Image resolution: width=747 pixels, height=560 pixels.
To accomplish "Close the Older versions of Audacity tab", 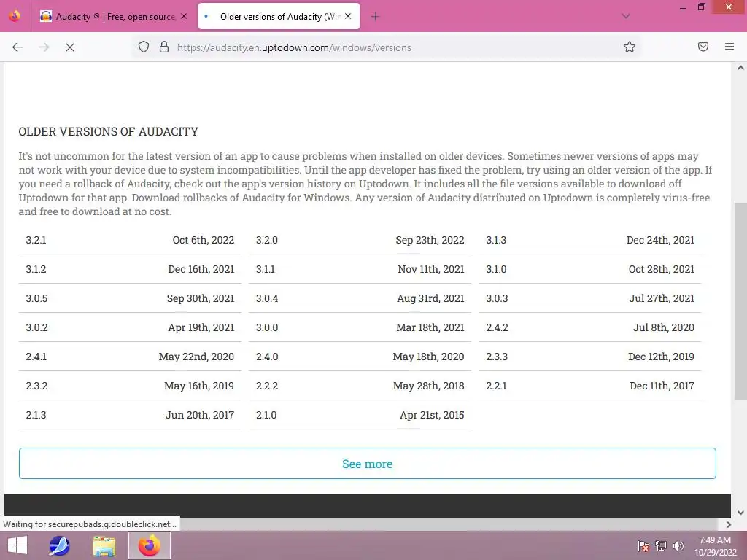I will (x=348, y=16).
